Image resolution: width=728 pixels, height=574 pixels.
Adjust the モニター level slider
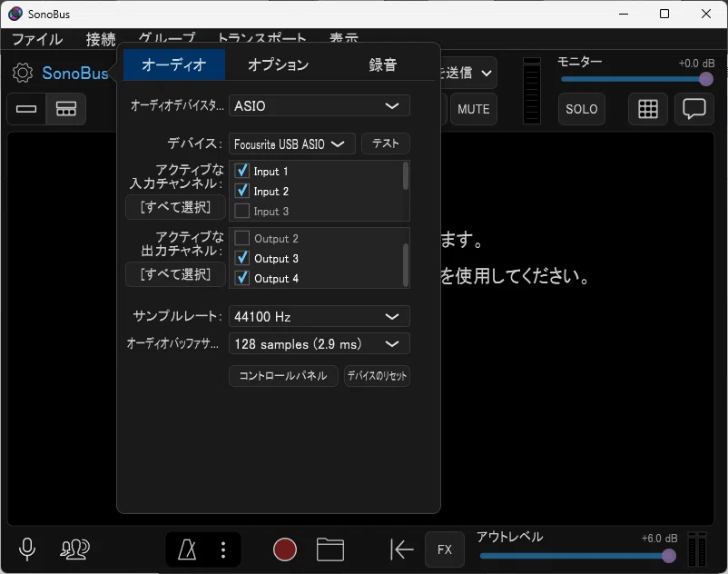[x=637, y=79]
